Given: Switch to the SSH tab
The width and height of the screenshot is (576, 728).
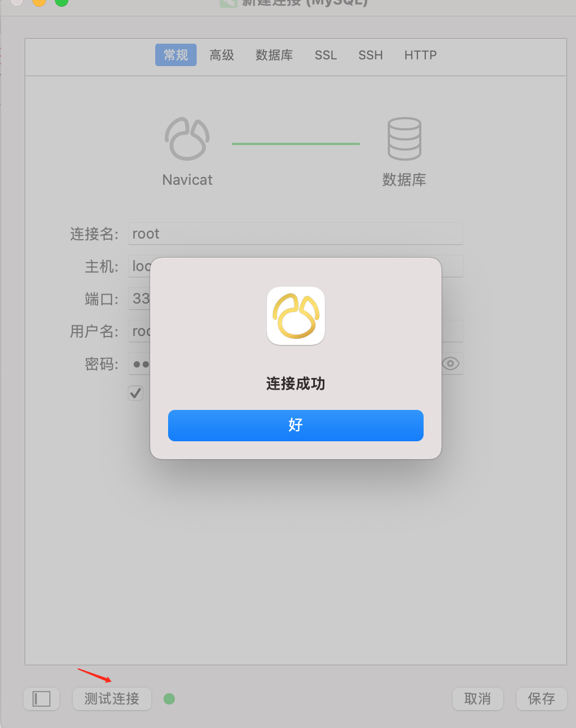Looking at the screenshot, I should [370, 55].
